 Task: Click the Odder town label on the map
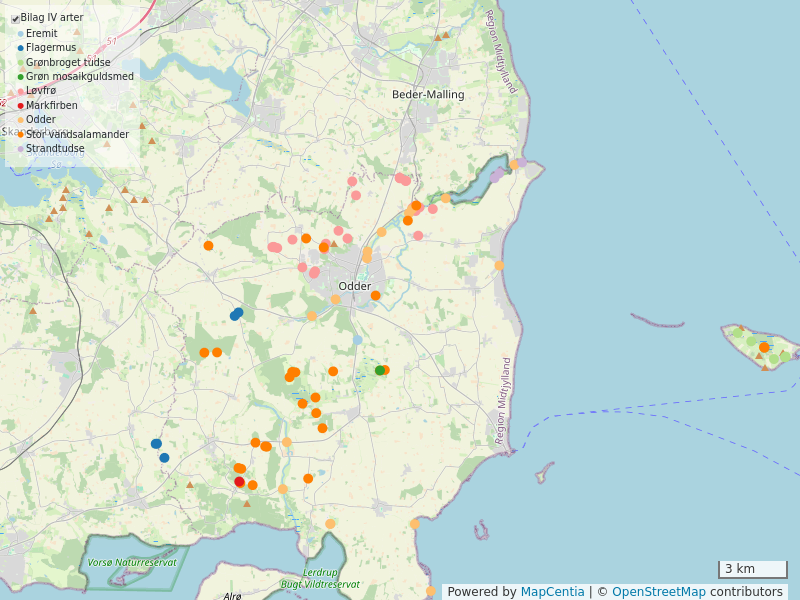(x=355, y=286)
